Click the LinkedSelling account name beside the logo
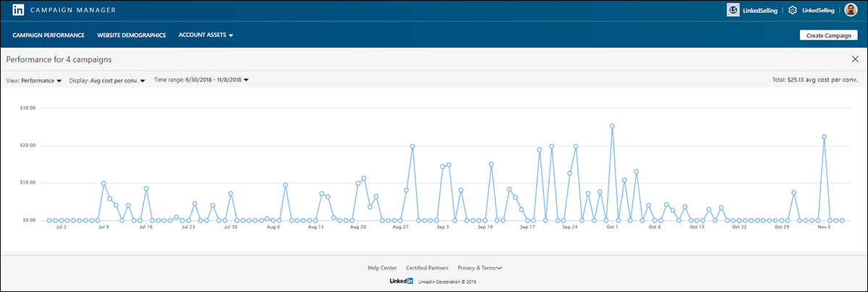868x292 pixels. pos(759,11)
